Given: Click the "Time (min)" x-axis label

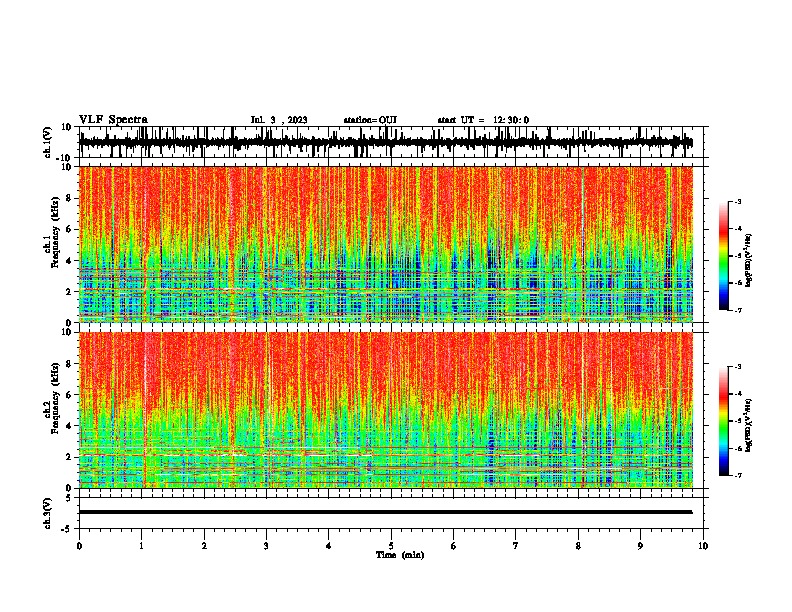Looking at the screenshot, I should 400,555.
